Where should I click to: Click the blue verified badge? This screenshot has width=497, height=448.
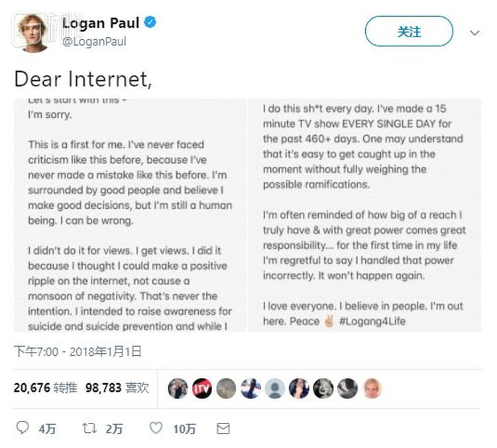(150, 23)
